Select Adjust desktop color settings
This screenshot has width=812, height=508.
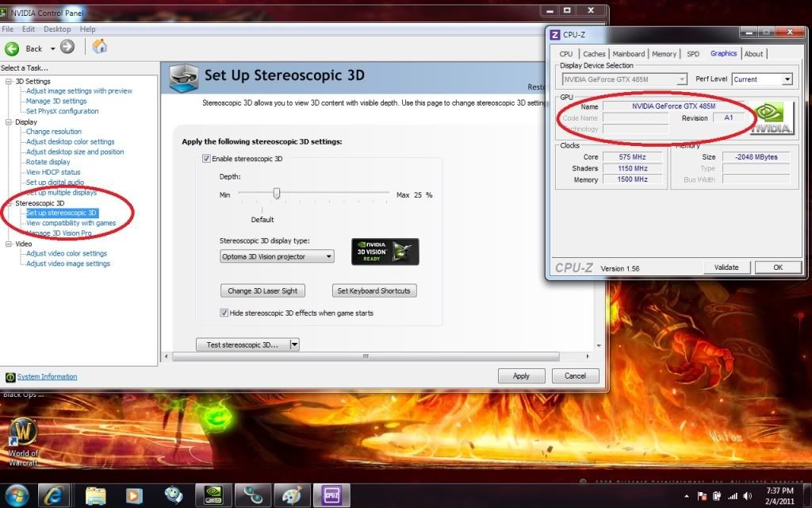[x=71, y=141]
